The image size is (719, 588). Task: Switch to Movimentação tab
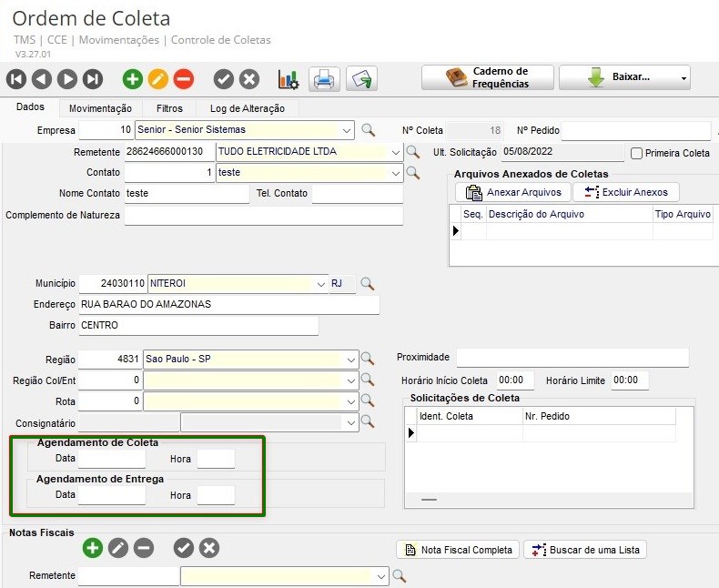[100, 108]
